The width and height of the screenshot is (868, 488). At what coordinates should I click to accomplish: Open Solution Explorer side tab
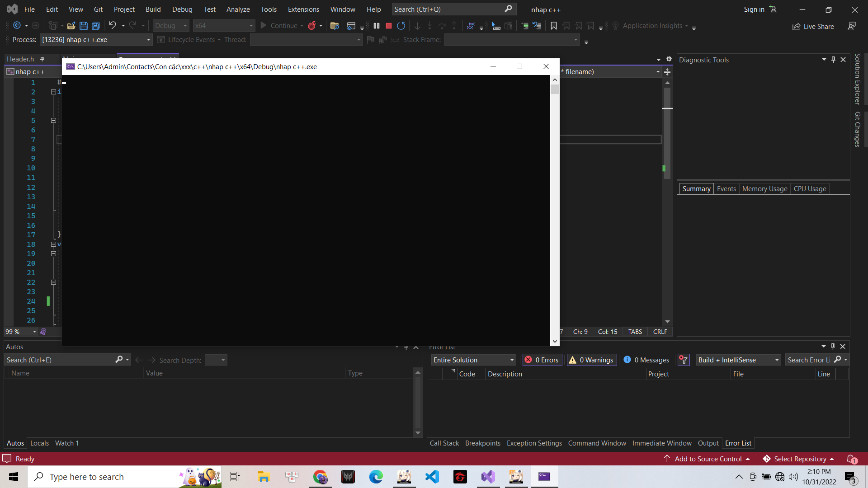[857, 79]
